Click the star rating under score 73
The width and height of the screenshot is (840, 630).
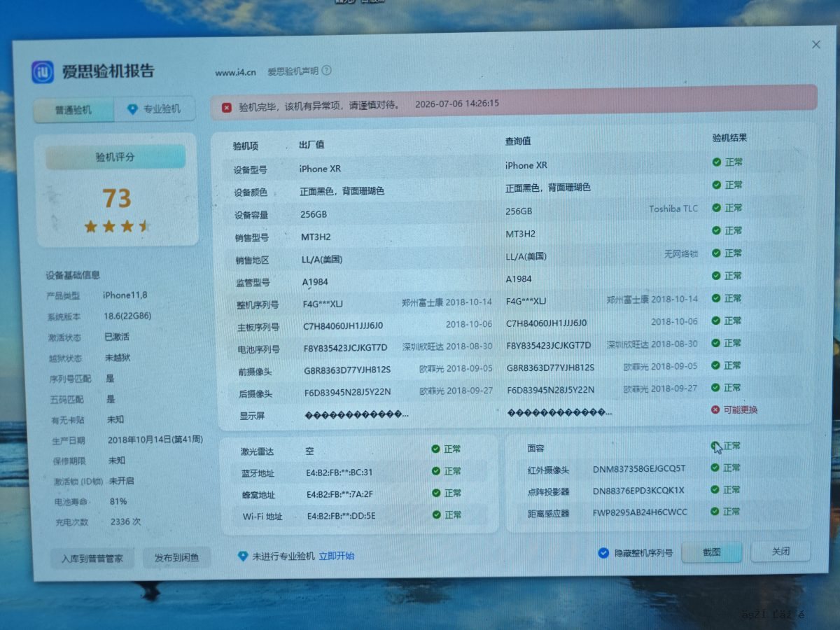click(117, 226)
